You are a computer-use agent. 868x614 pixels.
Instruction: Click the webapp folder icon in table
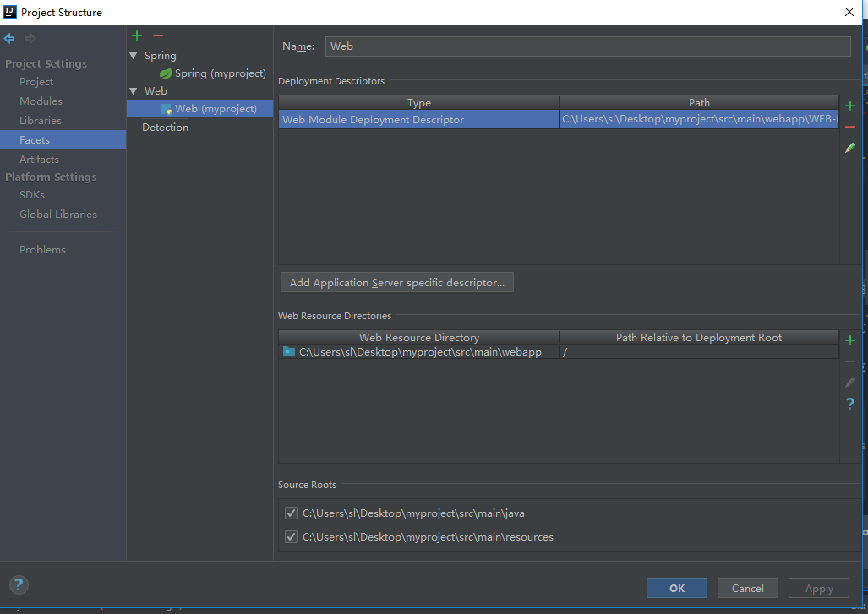pos(289,351)
